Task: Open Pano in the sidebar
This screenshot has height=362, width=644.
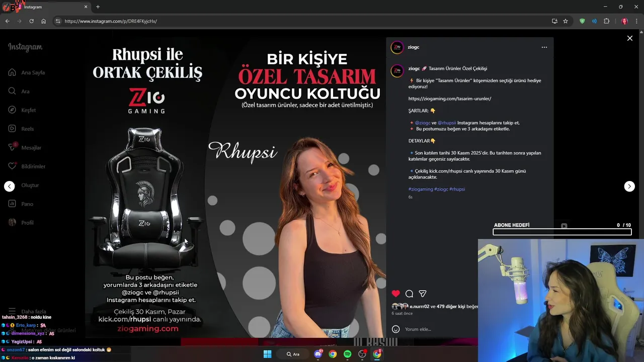Action: pos(20,204)
